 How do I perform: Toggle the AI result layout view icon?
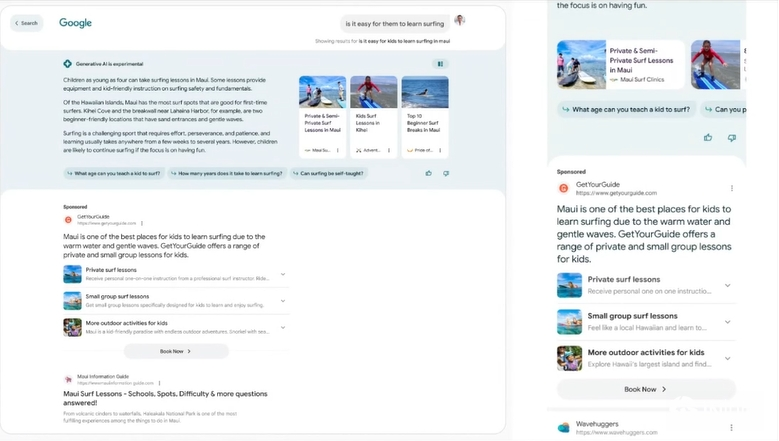click(x=440, y=64)
